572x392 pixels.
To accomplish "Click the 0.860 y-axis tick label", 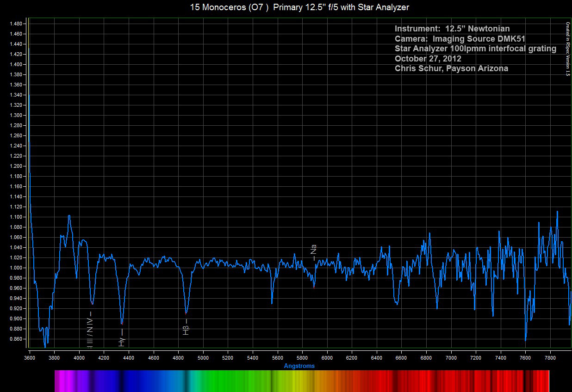I will tap(16, 339).
